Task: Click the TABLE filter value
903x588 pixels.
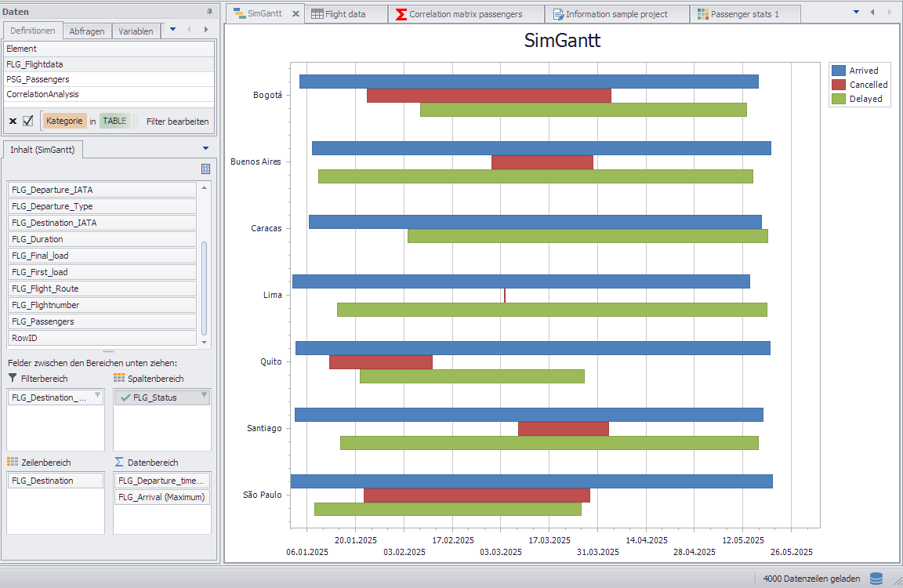Action: 114,122
